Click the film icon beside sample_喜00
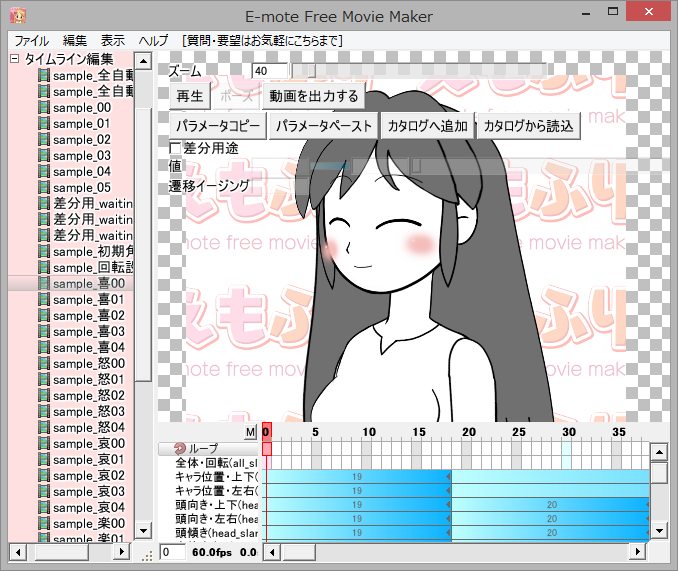The height and width of the screenshot is (571, 678). [44, 284]
